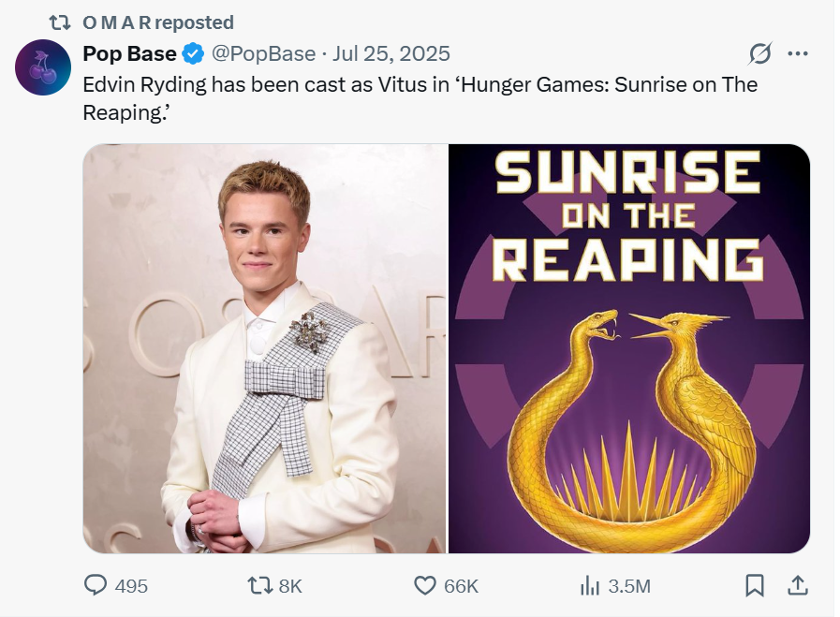The width and height of the screenshot is (840, 617).
Task: Click the Pop Base display name
Action: pyautogui.click(x=129, y=53)
